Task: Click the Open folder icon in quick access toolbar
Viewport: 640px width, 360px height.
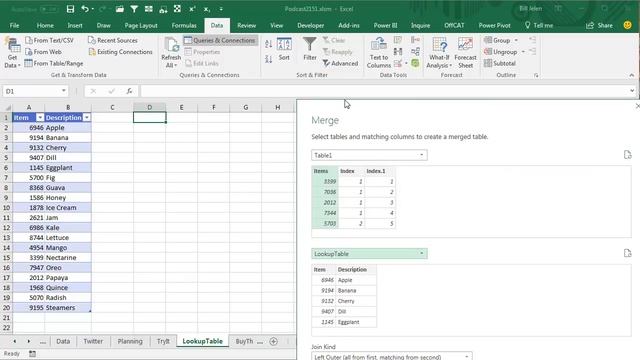Action: [x=119, y=9]
